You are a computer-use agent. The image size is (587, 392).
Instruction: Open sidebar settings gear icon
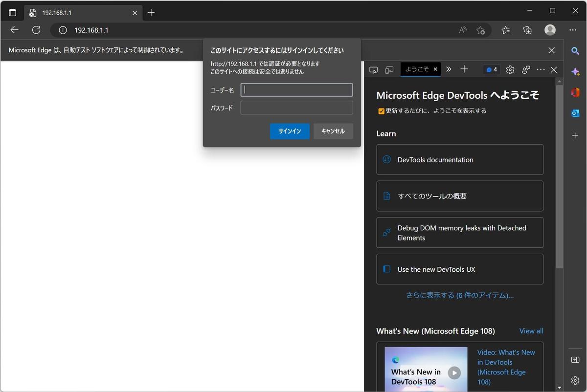575,380
